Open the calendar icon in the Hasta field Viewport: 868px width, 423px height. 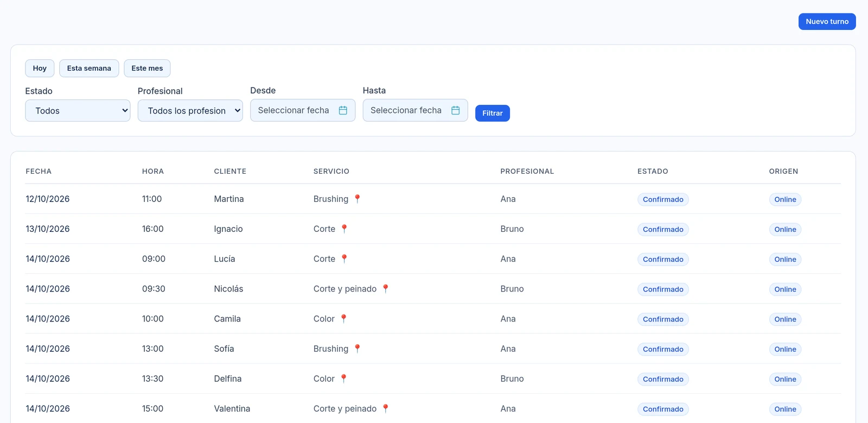click(456, 110)
